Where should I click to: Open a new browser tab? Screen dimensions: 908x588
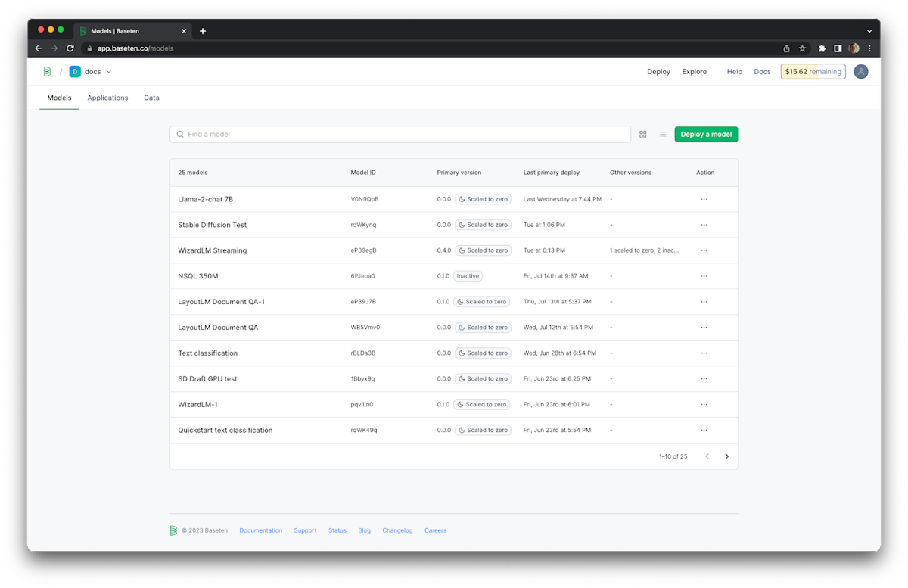203,31
